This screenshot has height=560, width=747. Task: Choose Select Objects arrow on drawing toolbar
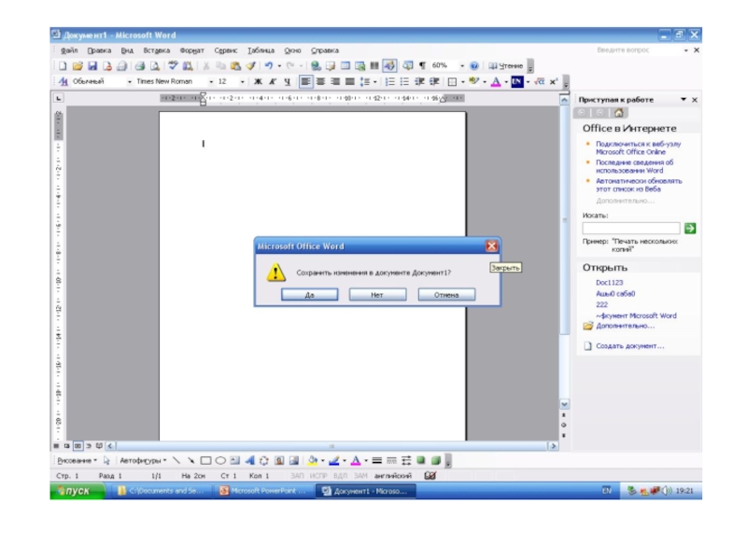(106, 460)
